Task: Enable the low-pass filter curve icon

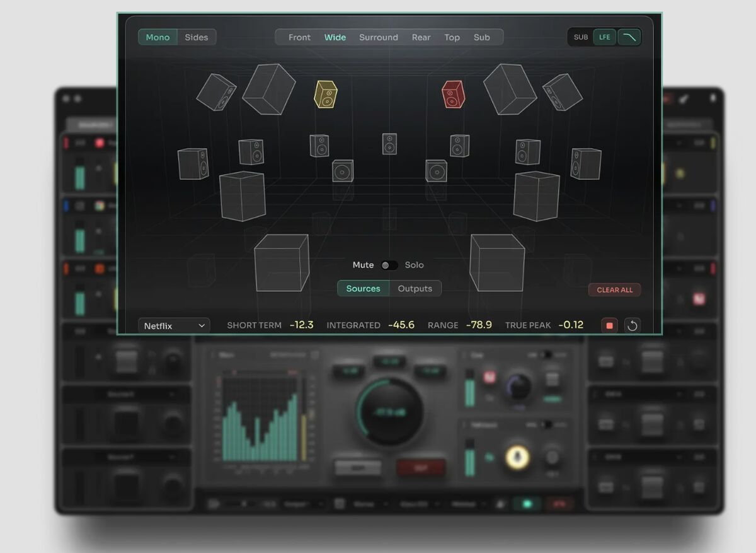Action: pos(629,37)
